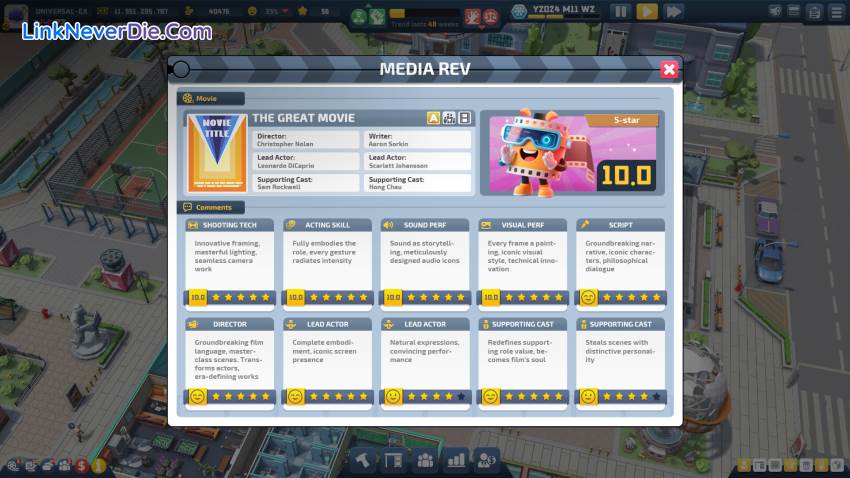The image size is (850, 478).
Task: Click the round calendar date icon
Action: click(x=519, y=11)
